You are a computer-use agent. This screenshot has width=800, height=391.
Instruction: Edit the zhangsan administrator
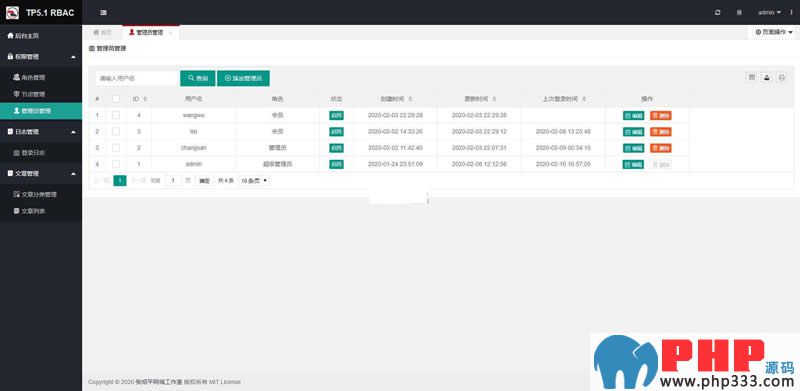634,148
